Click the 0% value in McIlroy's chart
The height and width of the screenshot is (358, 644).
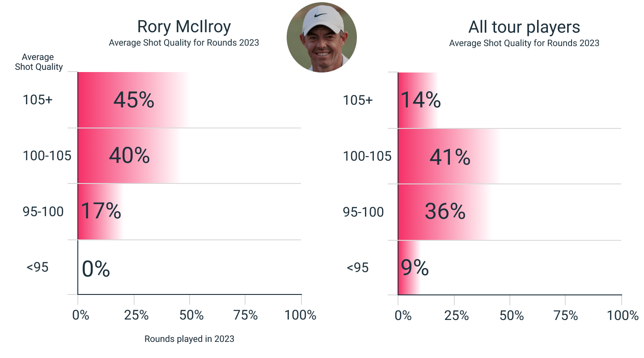[96, 269]
